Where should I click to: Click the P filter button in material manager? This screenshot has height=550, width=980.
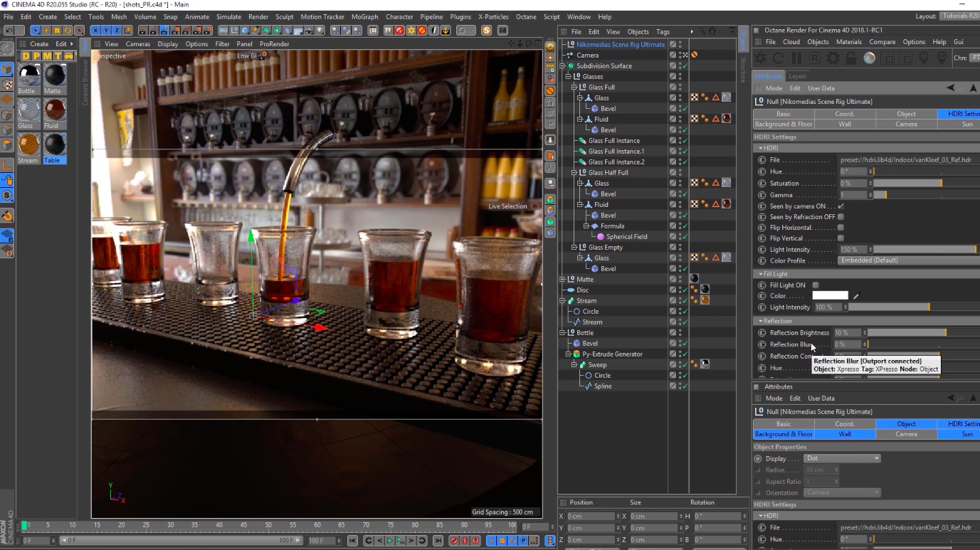point(37,56)
